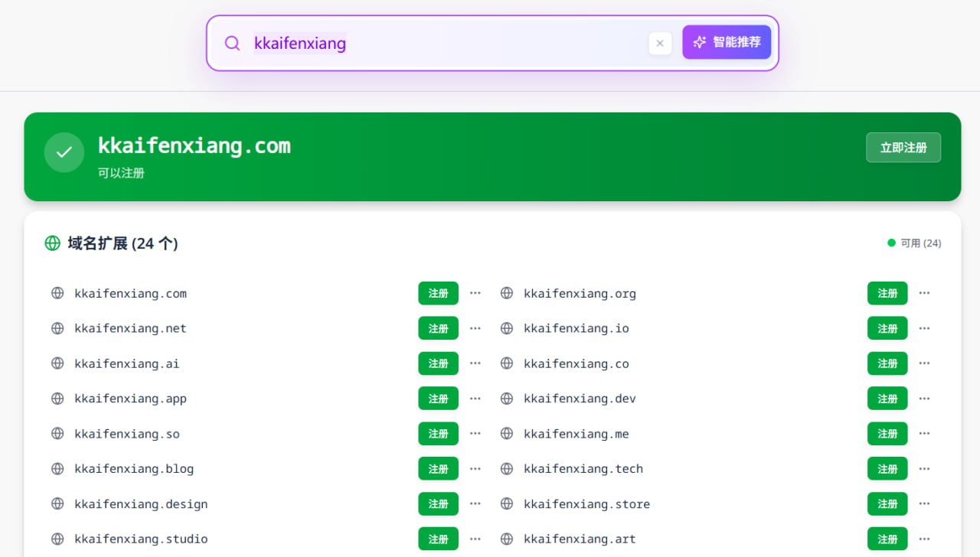Click globe icon next to kkaifenxiang.so
This screenshot has width=980, height=557.
[x=57, y=434]
